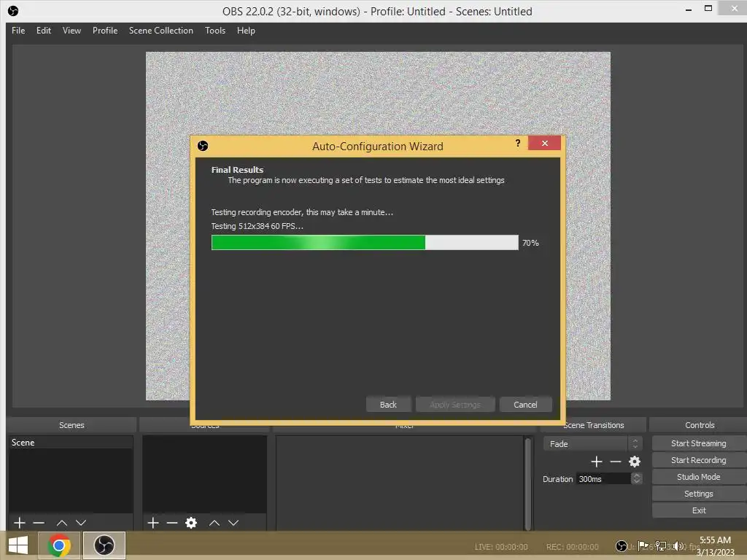Open the File menu
The image size is (747, 560).
click(18, 31)
